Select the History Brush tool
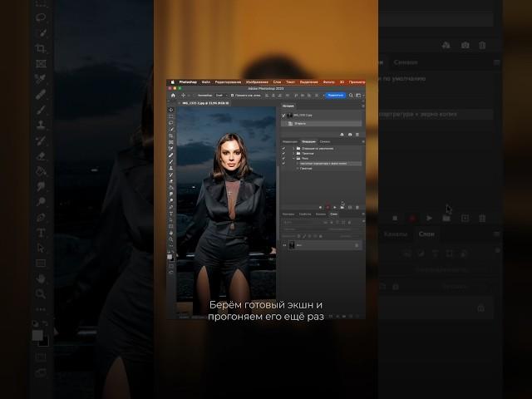 tap(170, 175)
